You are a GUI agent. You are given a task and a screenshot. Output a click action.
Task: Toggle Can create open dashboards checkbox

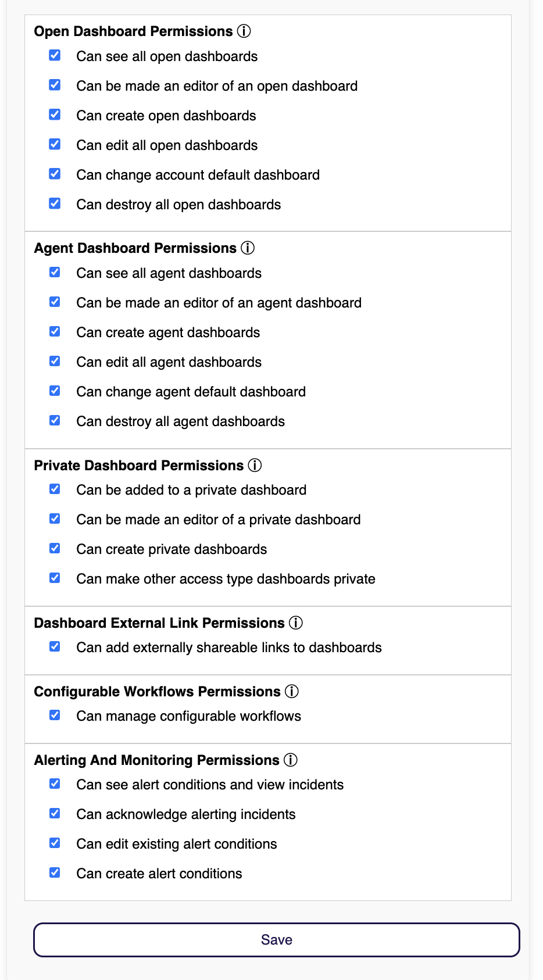click(x=55, y=115)
